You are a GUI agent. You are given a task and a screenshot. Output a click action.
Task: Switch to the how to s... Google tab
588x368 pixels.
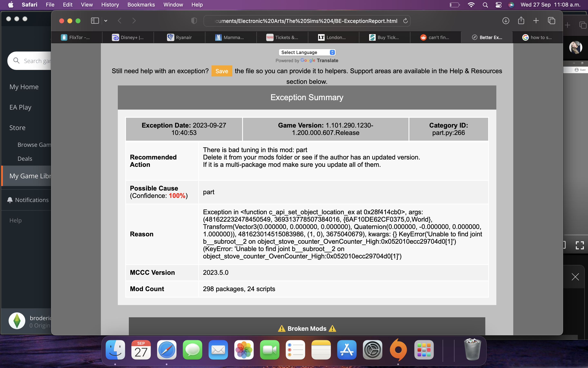click(x=538, y=37)
